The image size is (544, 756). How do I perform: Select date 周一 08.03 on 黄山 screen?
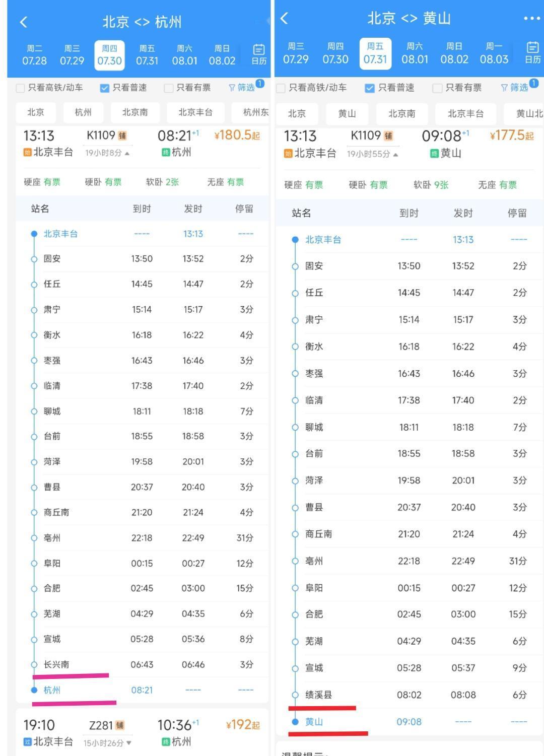pyautogui.click(x=494, y=53)
